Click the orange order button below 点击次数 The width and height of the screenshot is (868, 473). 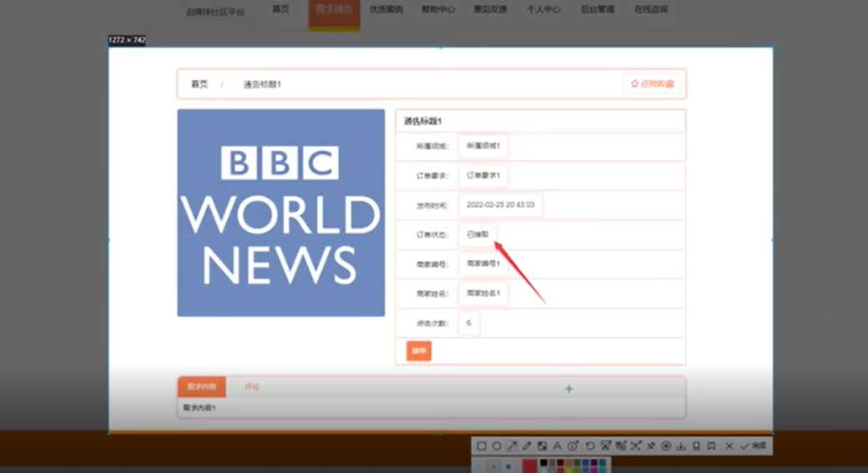pos(419,350)
